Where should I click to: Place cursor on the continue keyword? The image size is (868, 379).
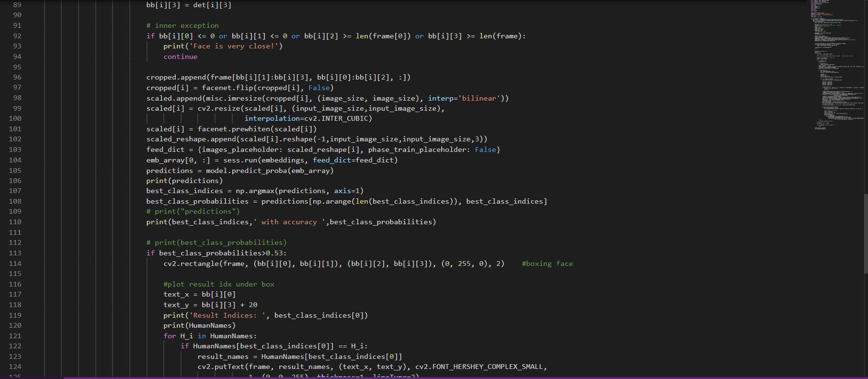coord(180,57)
